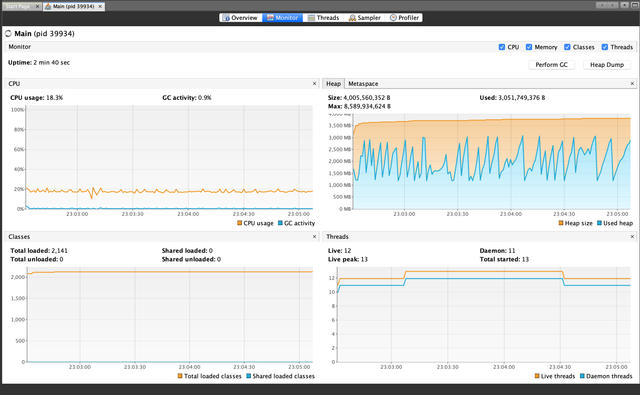This screenshot has width=640, height=395.
Task: Click the maximize window icon at top right
Action: point(635,5)
